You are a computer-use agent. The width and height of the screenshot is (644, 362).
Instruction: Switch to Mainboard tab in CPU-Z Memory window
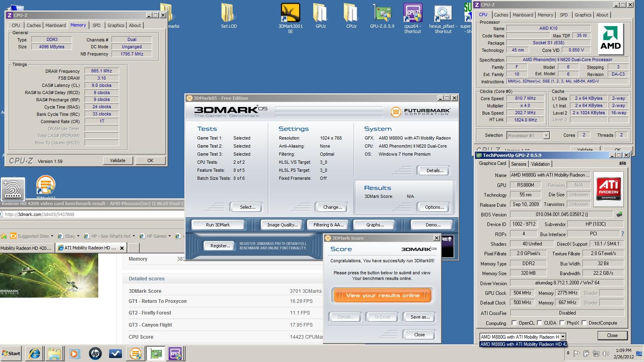[x=56, y=25]
